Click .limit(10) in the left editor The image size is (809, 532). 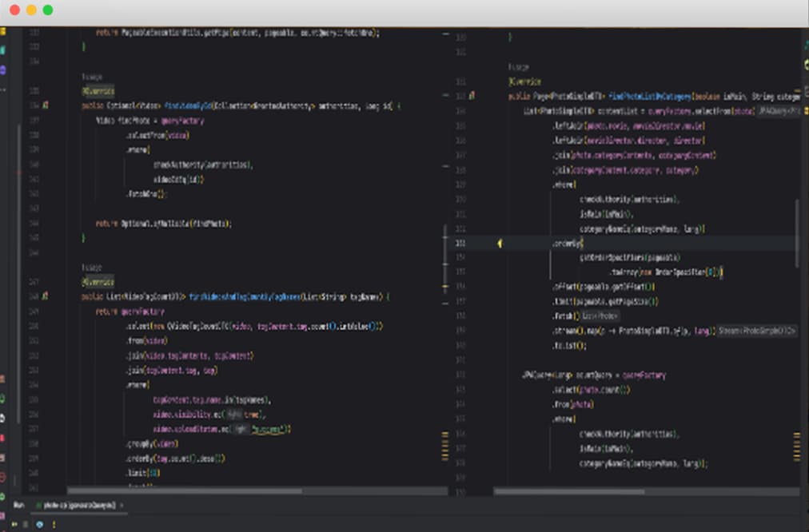(x=143, y=473)
